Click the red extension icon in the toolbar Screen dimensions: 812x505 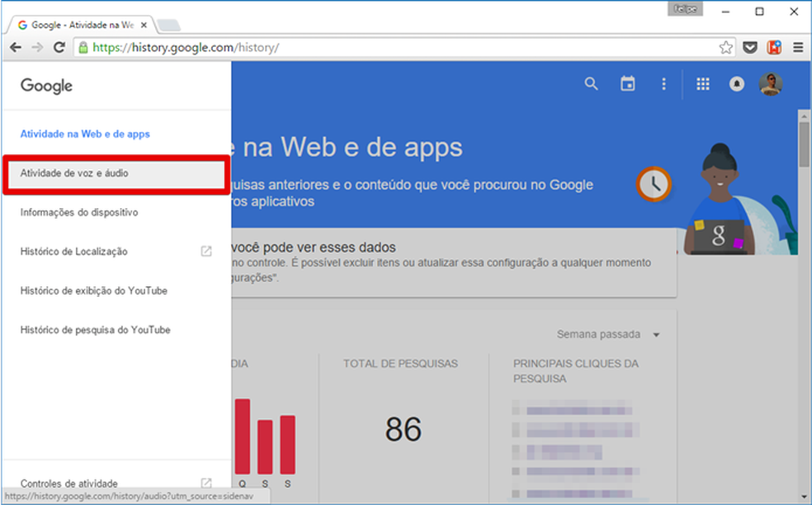774,47
